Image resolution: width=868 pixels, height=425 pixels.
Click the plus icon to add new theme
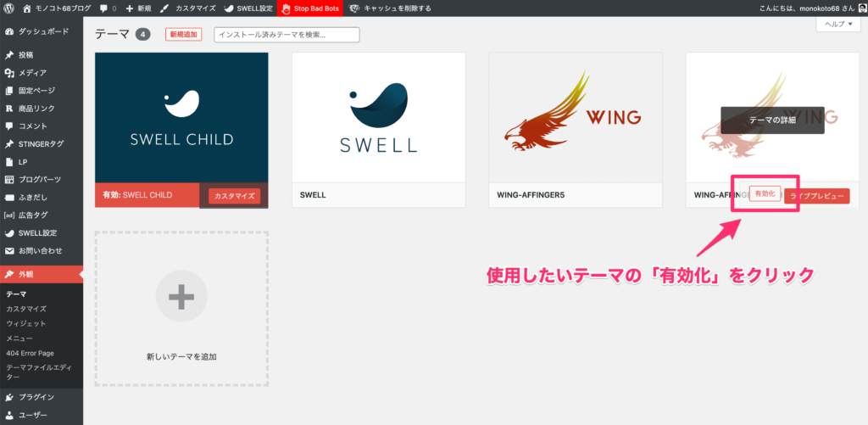[181, 298]
